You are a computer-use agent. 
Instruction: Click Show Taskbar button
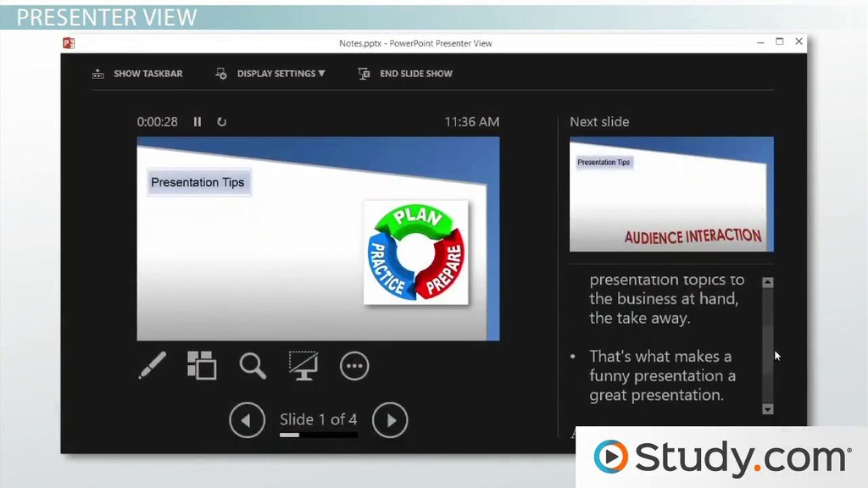click(x=137, y=74)
